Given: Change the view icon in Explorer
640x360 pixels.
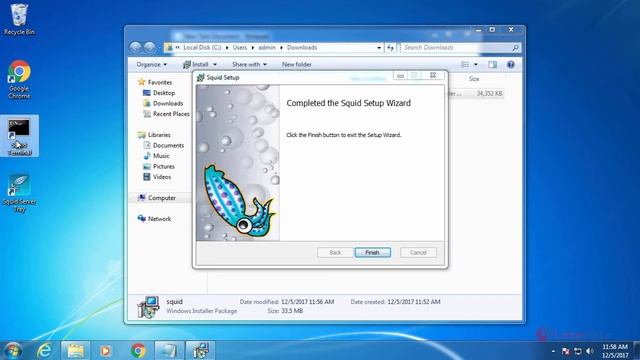Looking at the screenshot, I should coord(465,64).
